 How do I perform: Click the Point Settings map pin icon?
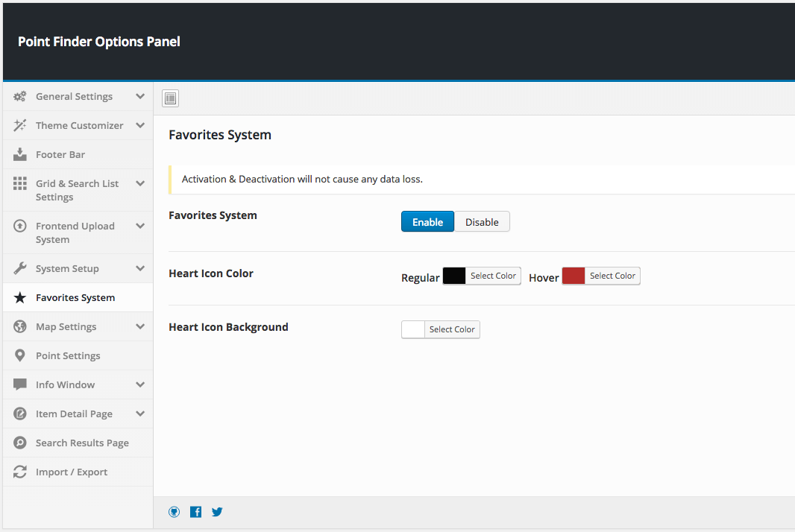pos(20,355)
